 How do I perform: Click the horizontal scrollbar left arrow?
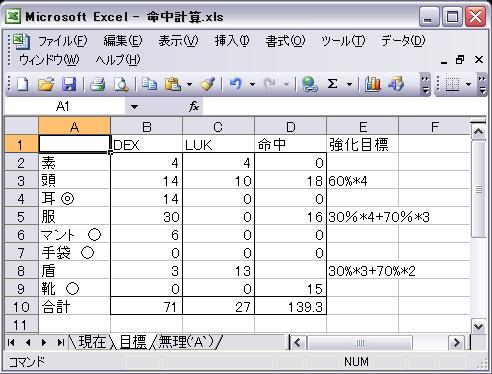pyautogui.click(x=297, y=342)
